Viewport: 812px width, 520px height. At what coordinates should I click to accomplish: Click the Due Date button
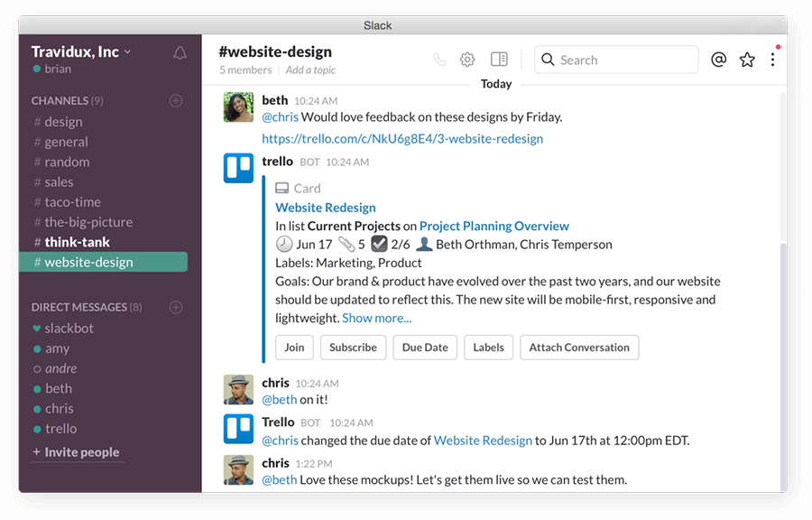point(425,347)
